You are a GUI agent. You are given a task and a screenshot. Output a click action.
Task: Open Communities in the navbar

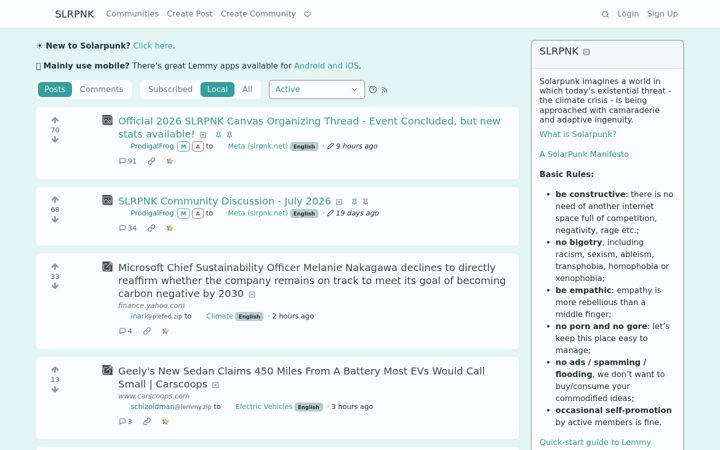132,14
